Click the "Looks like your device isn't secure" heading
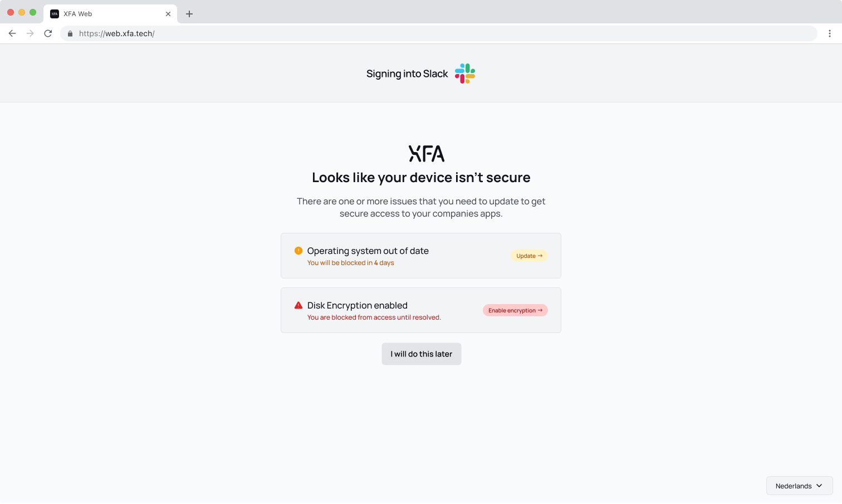842x504 pixels. click(421, 178)
